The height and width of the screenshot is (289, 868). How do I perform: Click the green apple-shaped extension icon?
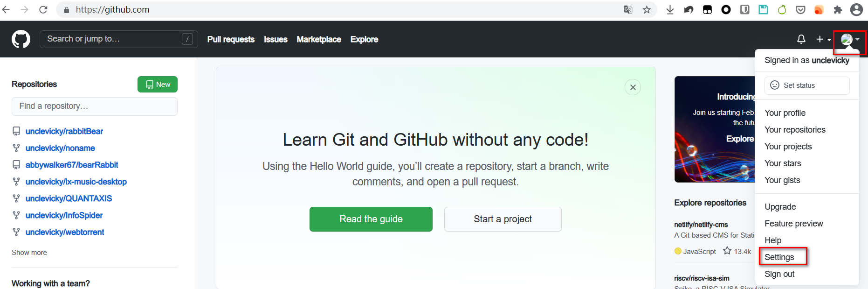(x=782, y=9)
